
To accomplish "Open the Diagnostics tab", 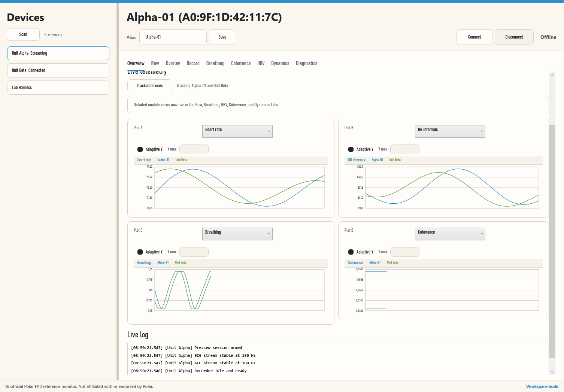I will 306,63.
